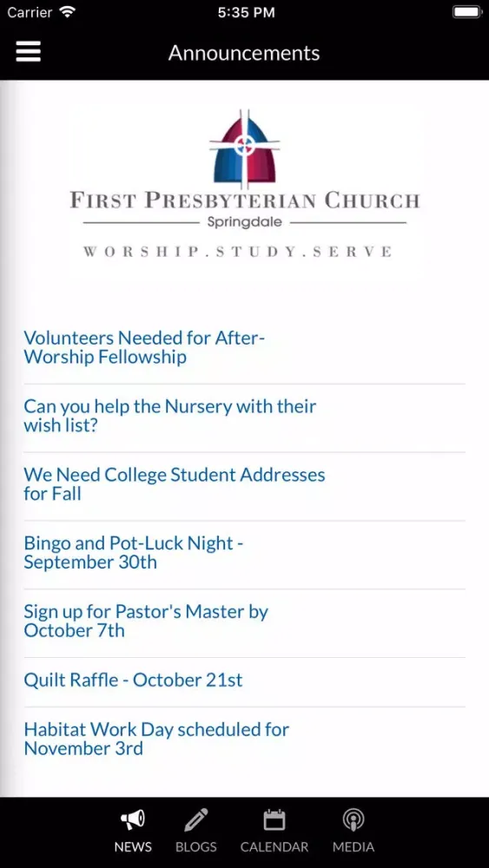
Task: Tap the Blogs pencil icon
Action: 196,819
